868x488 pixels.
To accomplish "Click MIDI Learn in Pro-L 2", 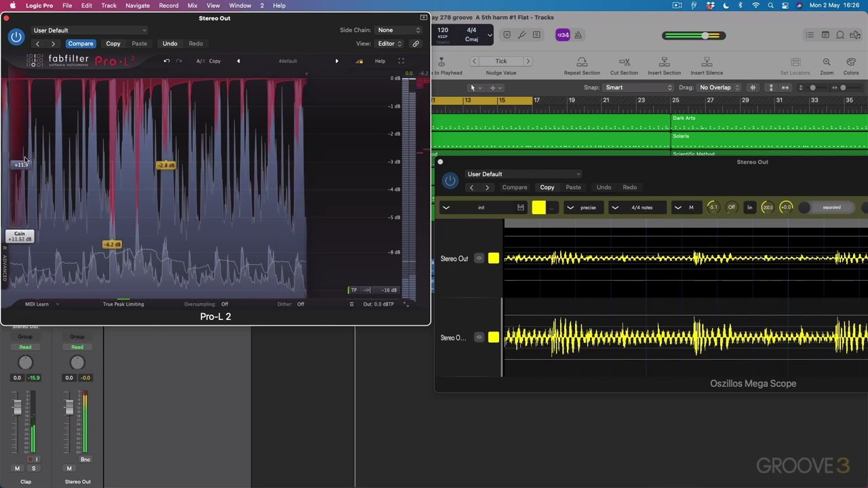I will pyautogui.click(x=37, y=304).
